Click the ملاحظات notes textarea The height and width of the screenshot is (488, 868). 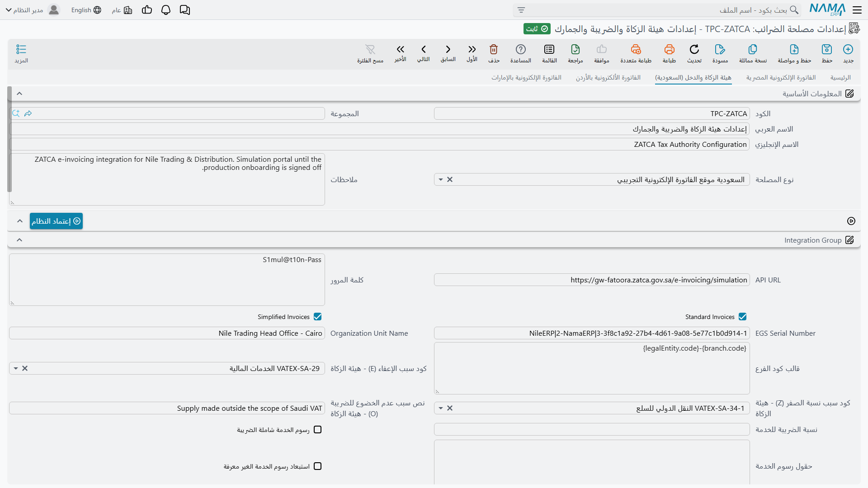coord(167,179)
